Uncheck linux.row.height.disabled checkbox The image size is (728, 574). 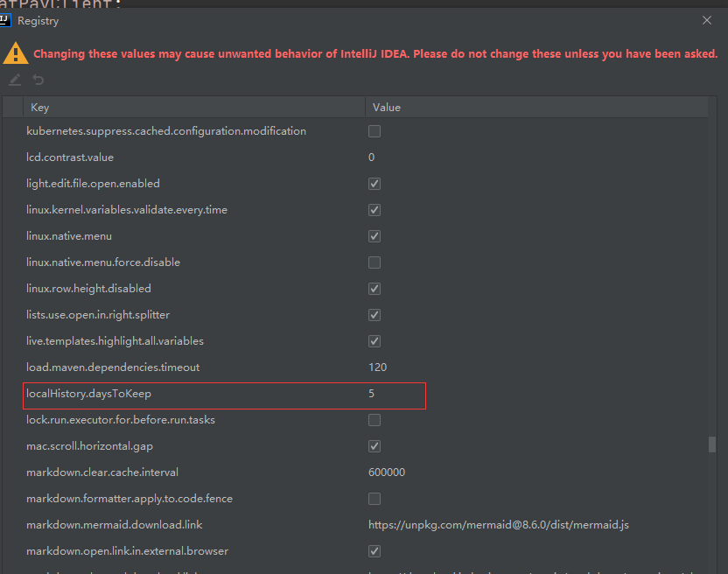tap(374, 289)
